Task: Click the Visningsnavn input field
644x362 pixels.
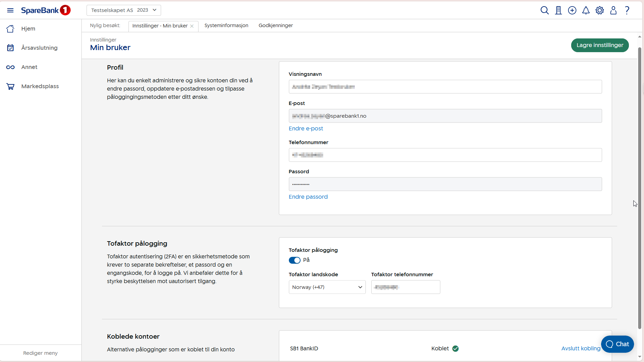Action: 445,87
